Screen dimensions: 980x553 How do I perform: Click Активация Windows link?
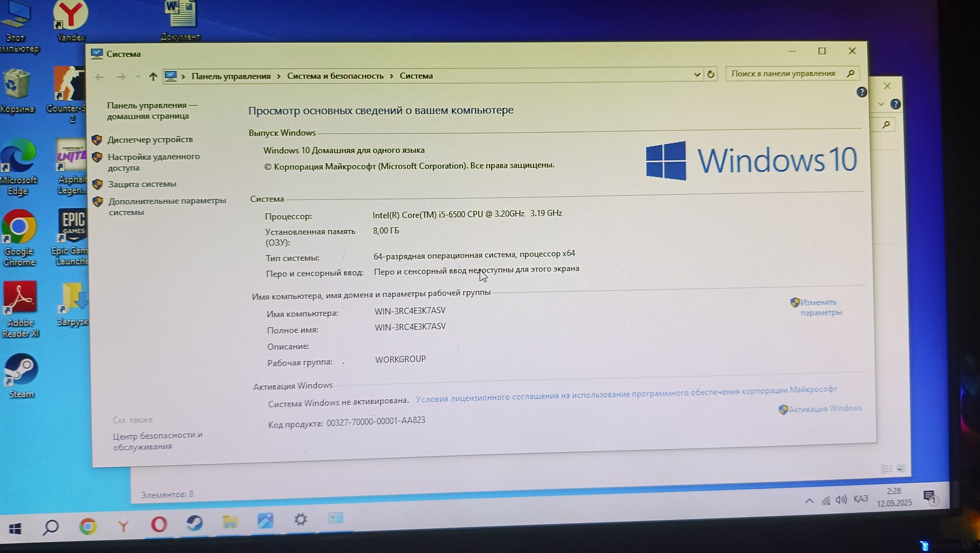click(825, 408)
